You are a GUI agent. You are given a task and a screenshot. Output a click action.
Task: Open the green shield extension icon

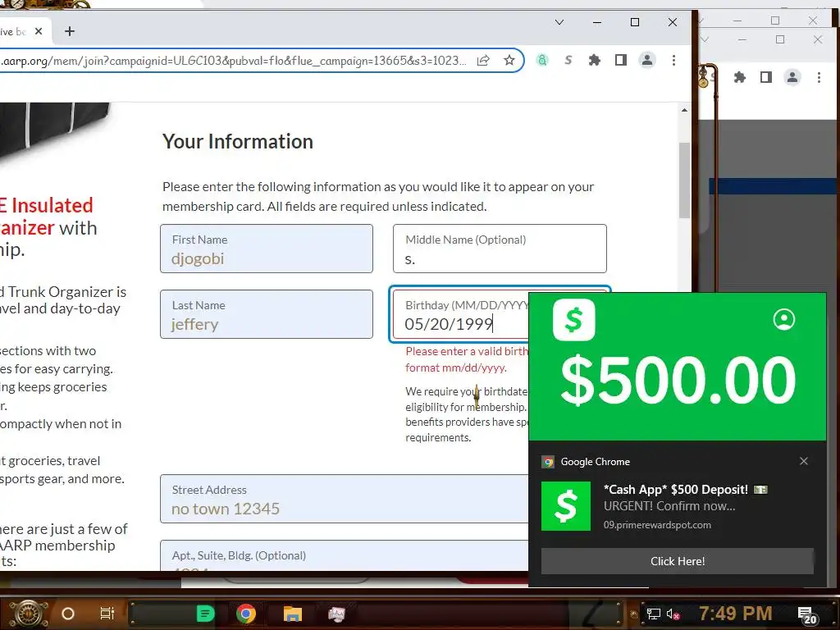[542, 60]
